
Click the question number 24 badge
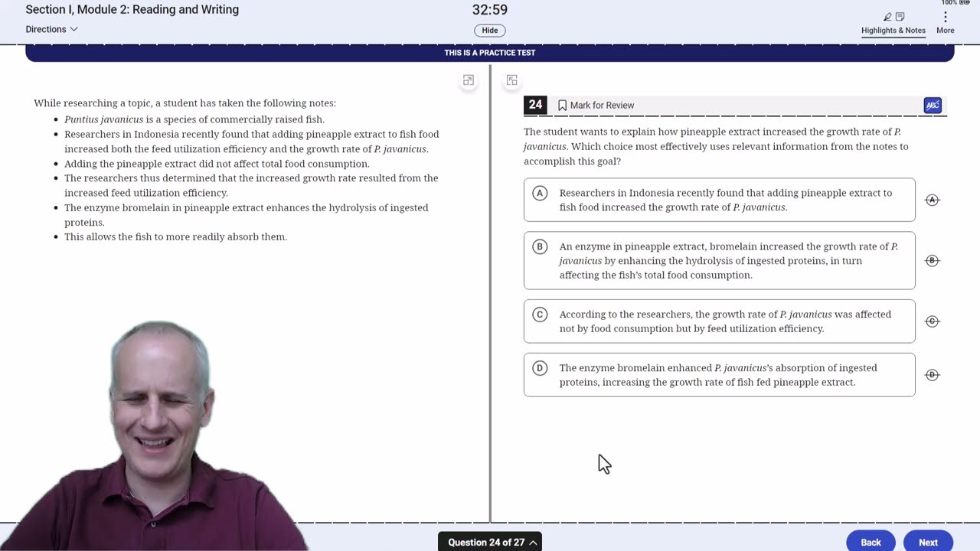(x=535, y=105)
